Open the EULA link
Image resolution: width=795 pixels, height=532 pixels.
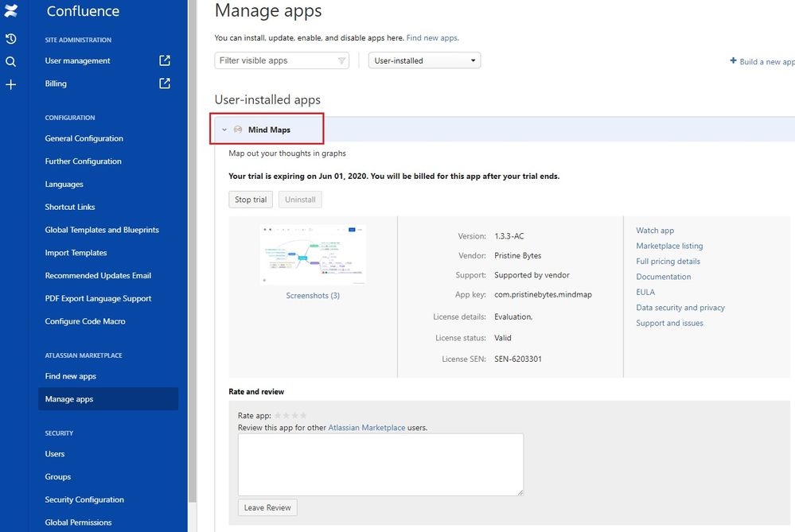(645, 293)
